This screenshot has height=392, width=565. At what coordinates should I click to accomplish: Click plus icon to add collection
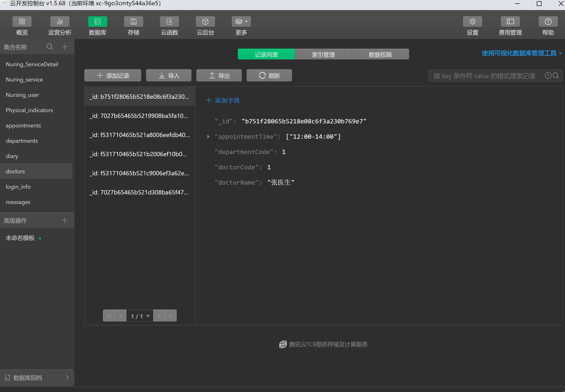(x=64, y=46)
